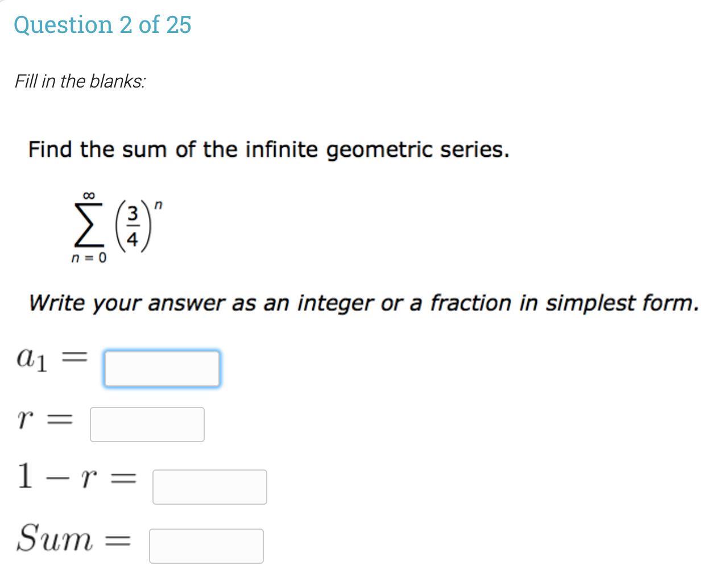
Task: Select the 1 − r answer box
Action: (209, 487)
